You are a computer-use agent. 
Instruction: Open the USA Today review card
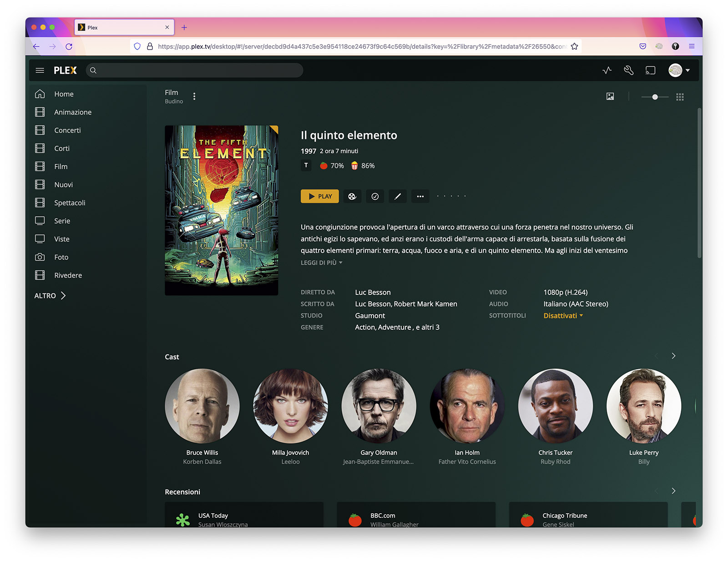(x=244, y=515)
